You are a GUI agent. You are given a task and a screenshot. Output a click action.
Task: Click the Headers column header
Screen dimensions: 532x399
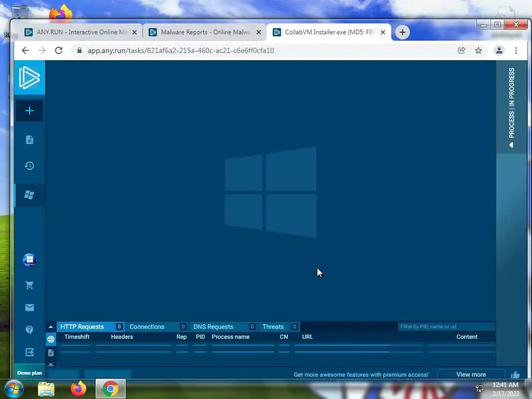click(x=122, y=337)
